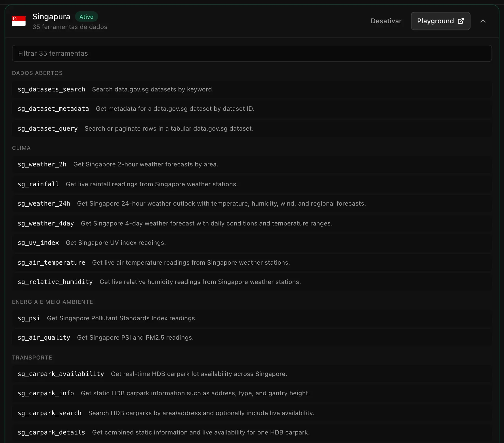Click the ENERGIA E MEIO AMBIENTE heading
Viewport: 504px width, 443px height.
tap(52, 302)
